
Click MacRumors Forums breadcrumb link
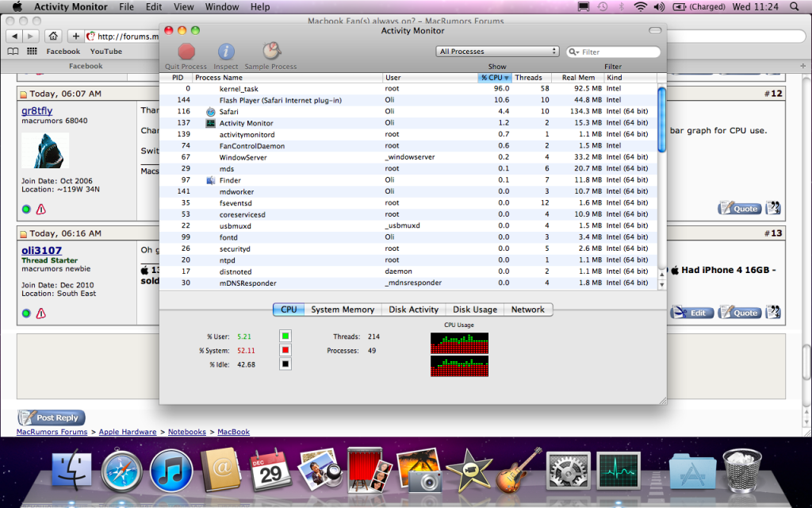(x=52, y=432)
